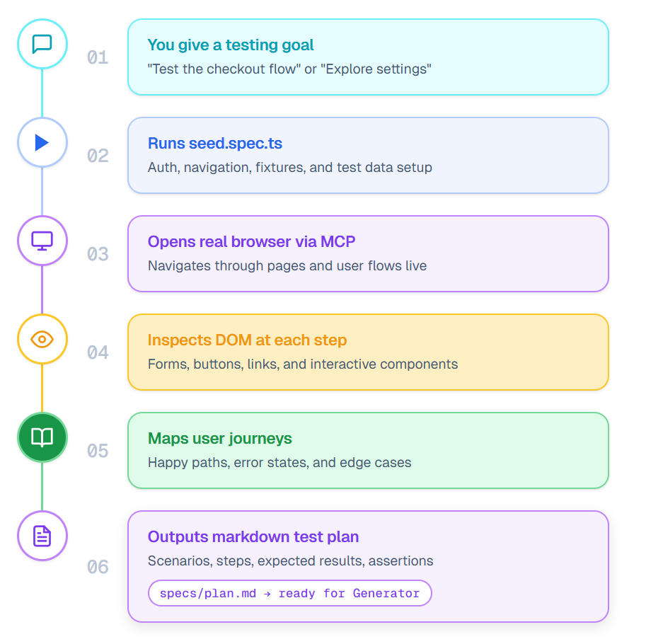Click the "Opens real browser via MCP" heading
This screenshot has height=644, width=663.
(x=251, y=242)
